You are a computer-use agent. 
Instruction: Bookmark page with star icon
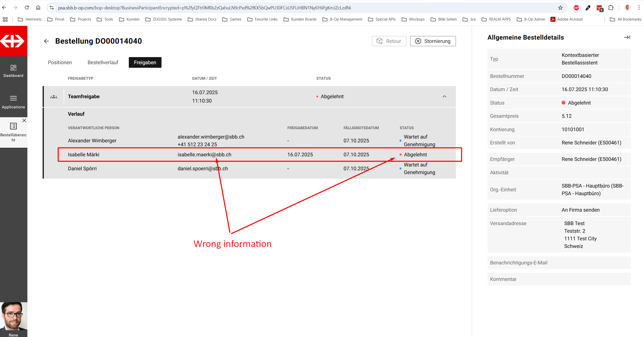coord(560,8)
